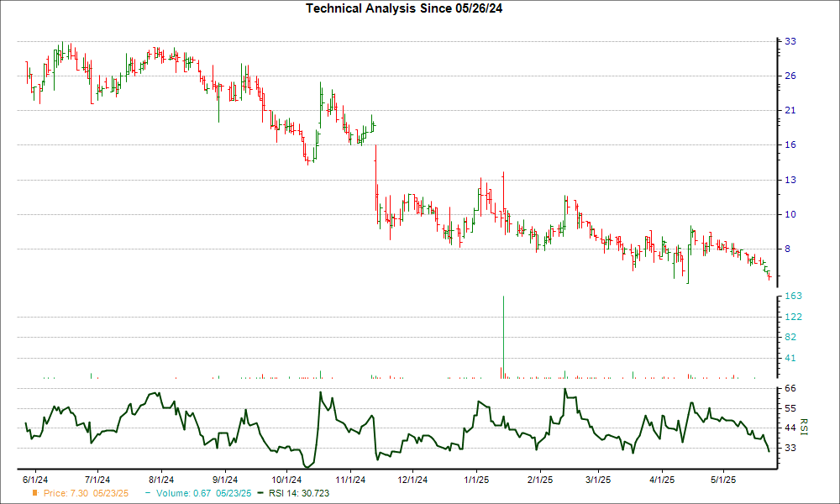Click the 'RSI 14: 30.723' legend text
Image resolution: width=840 pixels, height=504 pixels.
299,493
